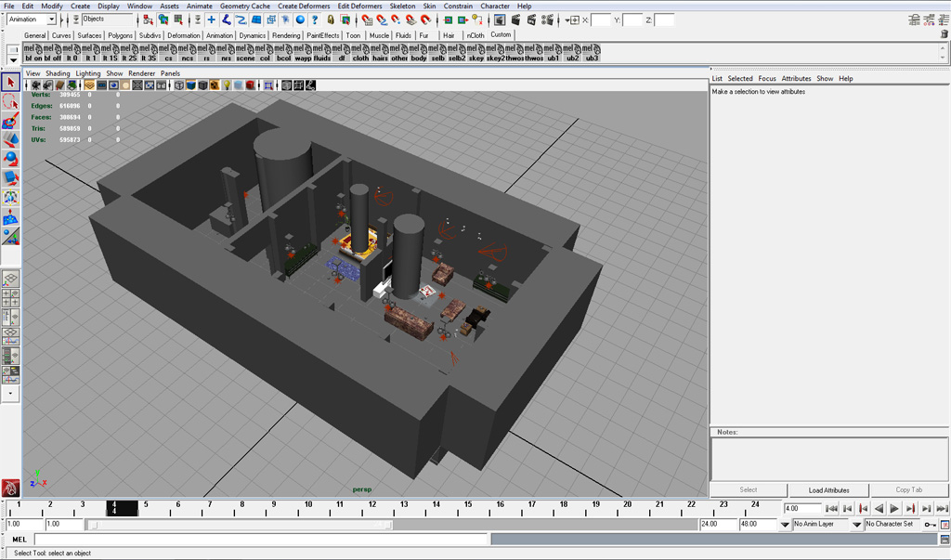Switch to the Polygons shelf tab
The image size is (951, 560).
click(x=120, y=35)
